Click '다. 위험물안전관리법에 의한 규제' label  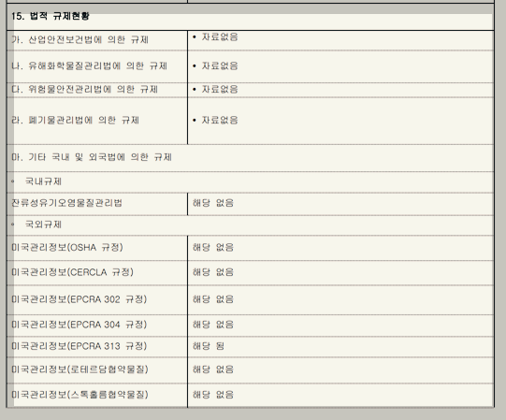point(84,89)
